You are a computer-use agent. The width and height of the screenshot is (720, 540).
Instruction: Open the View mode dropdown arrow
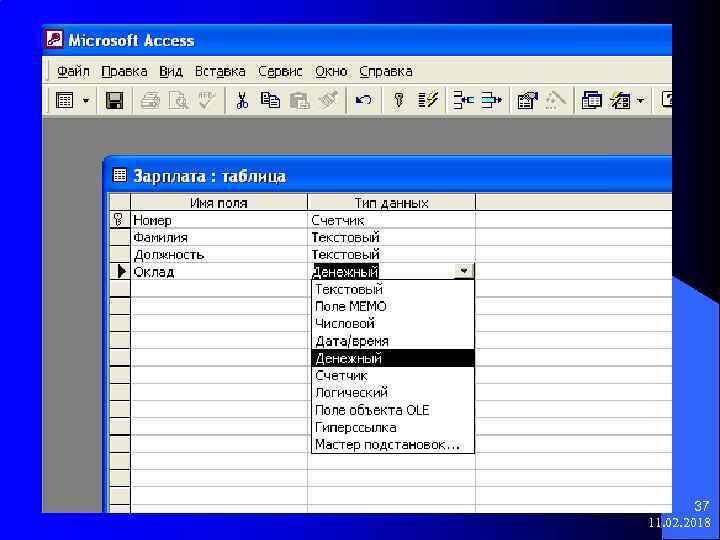[x=86, y=100]
